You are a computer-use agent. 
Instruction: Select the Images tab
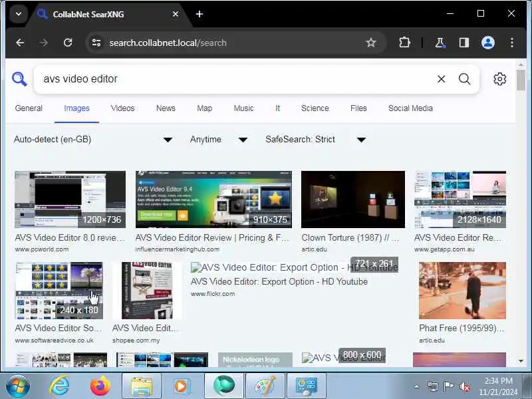pyautogui.click(x=76, y=108)
